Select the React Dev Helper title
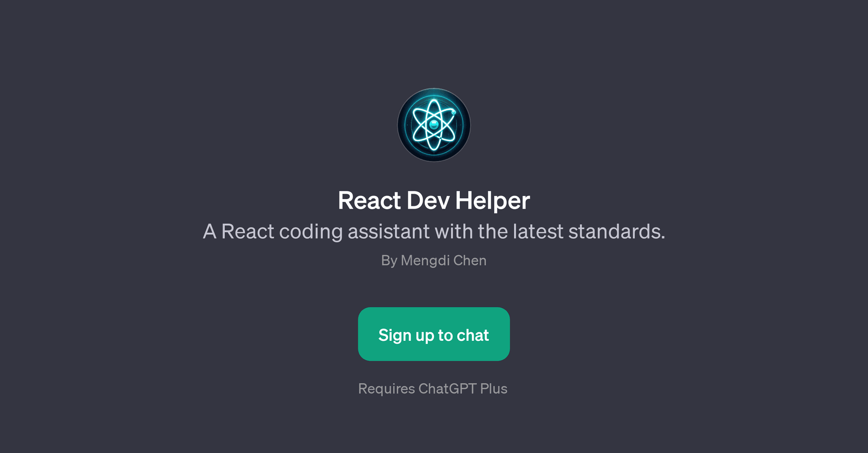This screenshot has width=868, height=453. [x=434, y=200]
